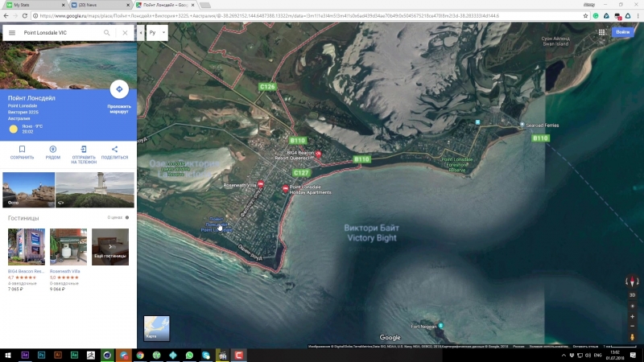Open the Roseneath Villa hotel card
Image resolution: width=644 pixels, height=362 pixels.
(68, 260)
